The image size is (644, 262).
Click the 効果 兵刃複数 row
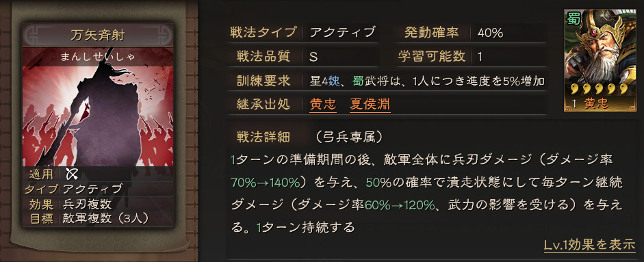point(98,204)
